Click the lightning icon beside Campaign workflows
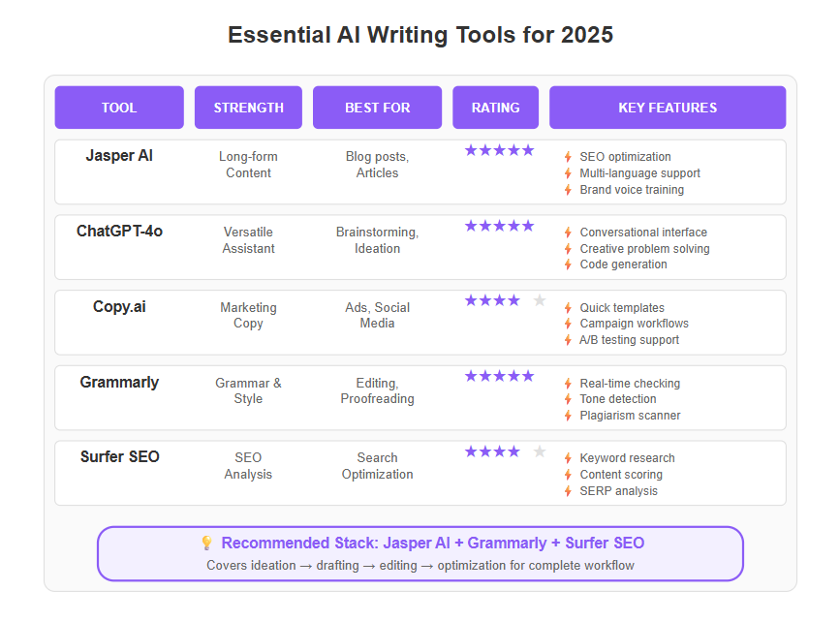The width and height of the screenshot is (840, 622). click(x=568, y=324)
